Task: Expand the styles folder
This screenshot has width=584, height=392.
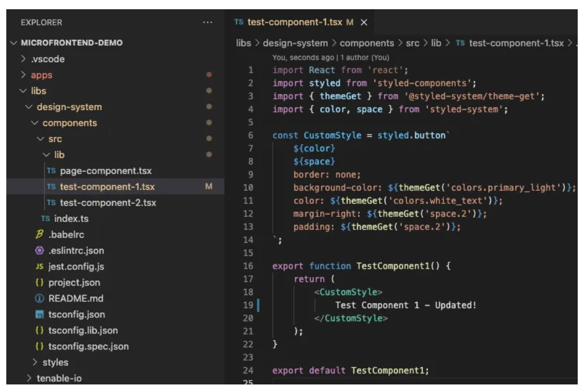Action: (x=35, y=362)
